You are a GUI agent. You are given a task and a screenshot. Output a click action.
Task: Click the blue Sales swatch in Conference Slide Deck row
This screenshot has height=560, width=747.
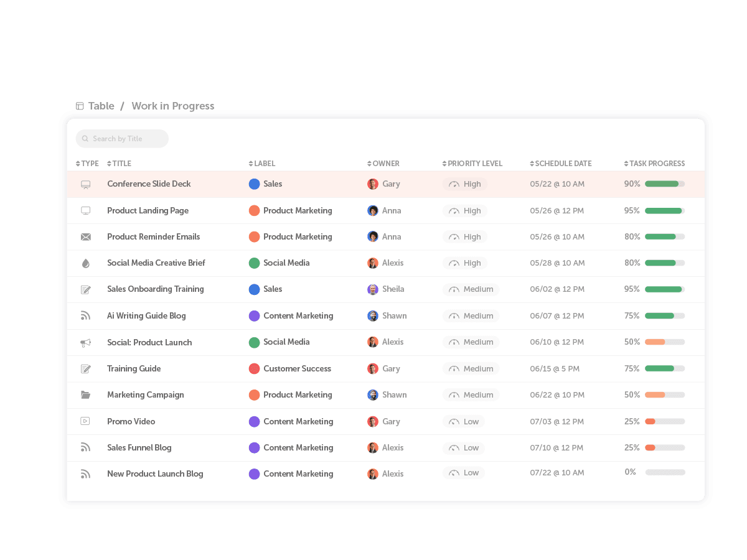tap(254, 184)
